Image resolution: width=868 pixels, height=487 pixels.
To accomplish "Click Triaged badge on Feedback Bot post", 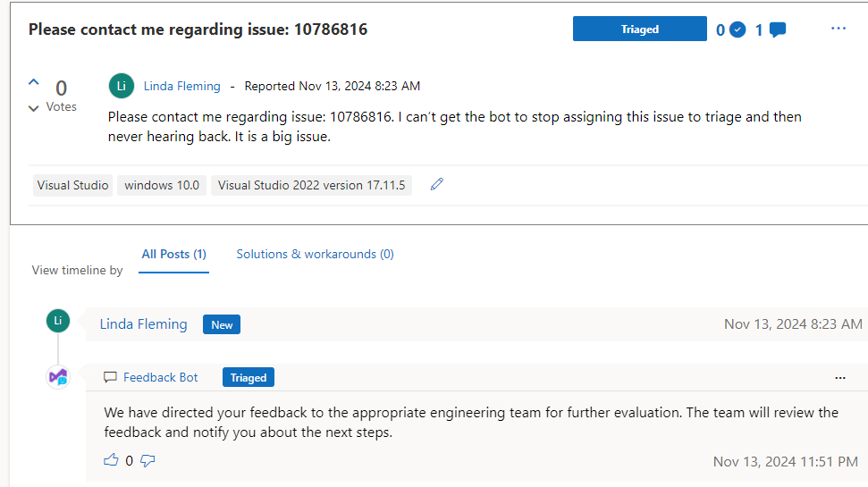I will 248,377.
